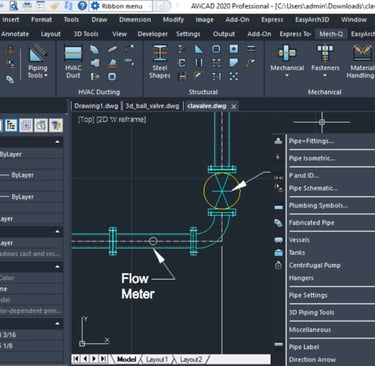This screenshot has height=366, width=375.
Task: Switch to the 3D Tools ribbon tab
Action: pos(86,34)
